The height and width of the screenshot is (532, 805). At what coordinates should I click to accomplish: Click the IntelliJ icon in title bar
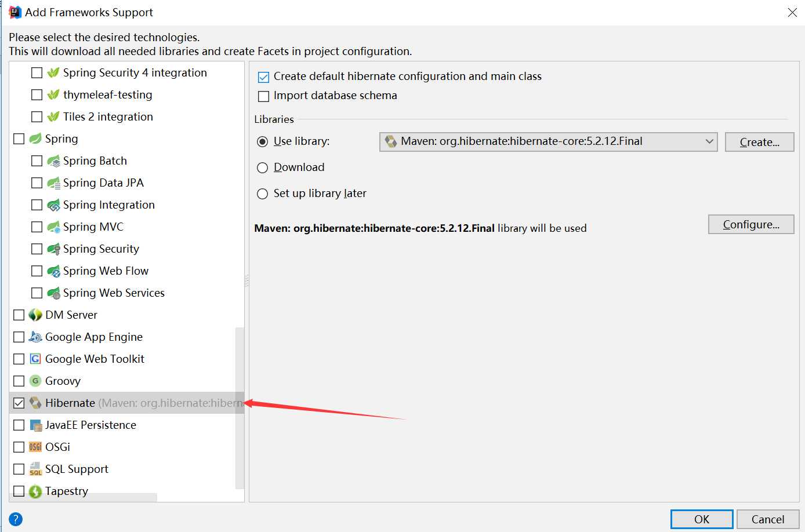[x=15, y=12]
